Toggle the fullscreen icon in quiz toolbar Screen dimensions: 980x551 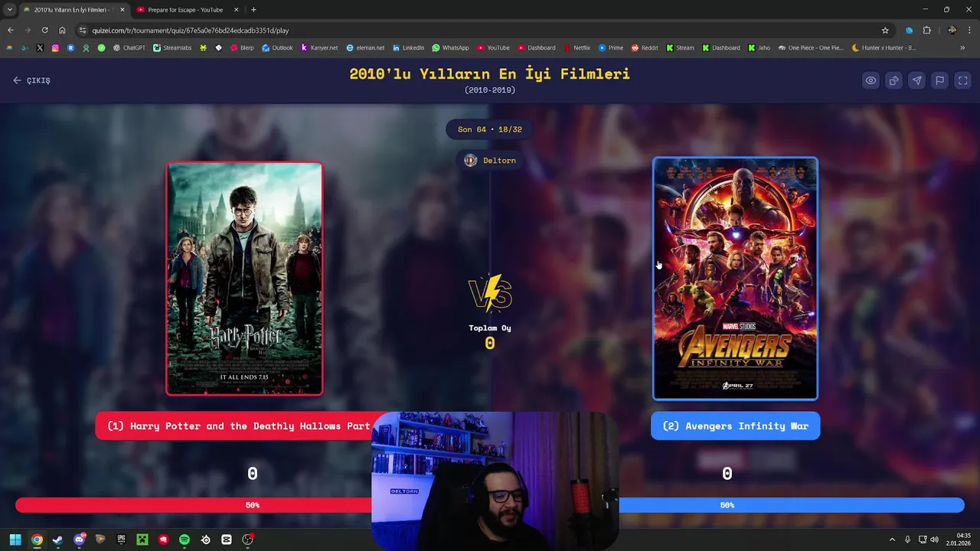click(962, 80)
